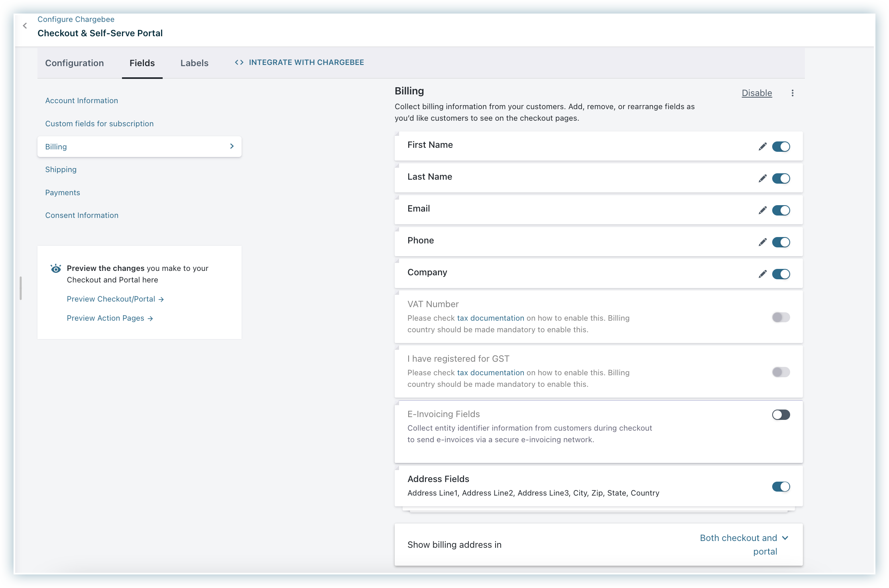Click the back arrow beside Configure Chargebee
This screenshot has height=588, width=889.
click(25, 26)
